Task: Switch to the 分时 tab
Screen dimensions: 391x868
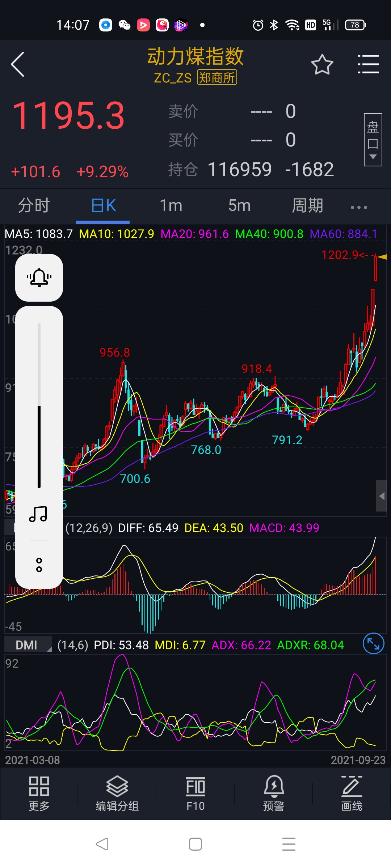Action: 34,206
